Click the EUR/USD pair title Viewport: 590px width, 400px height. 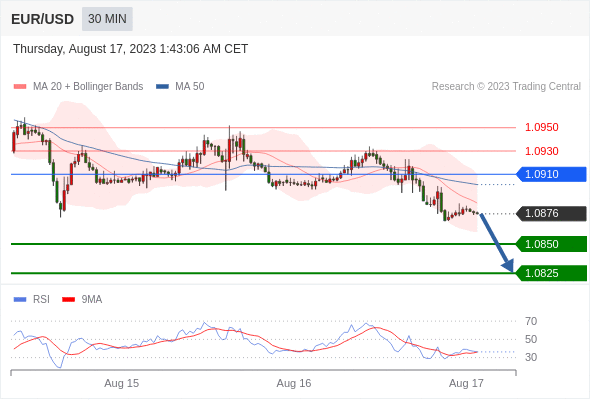coord(43,19)
